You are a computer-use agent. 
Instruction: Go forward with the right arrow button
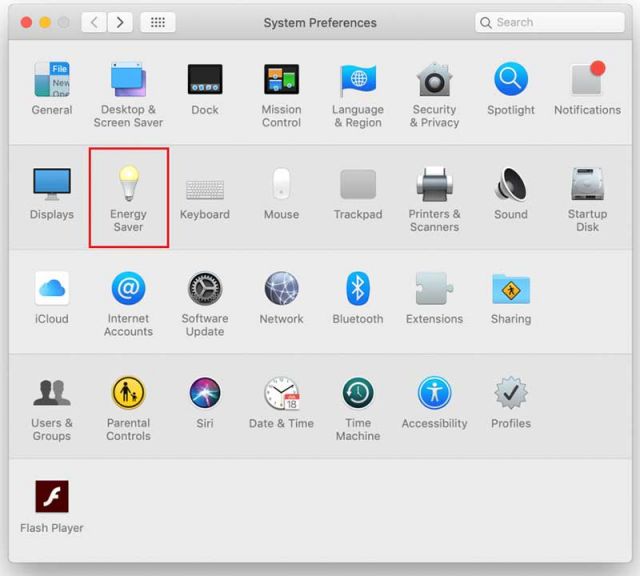point(120,22)
